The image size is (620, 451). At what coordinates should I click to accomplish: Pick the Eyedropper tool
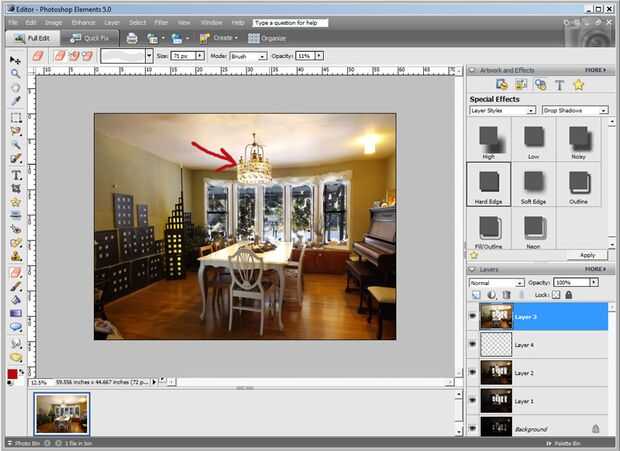click(x=16, y=102)
